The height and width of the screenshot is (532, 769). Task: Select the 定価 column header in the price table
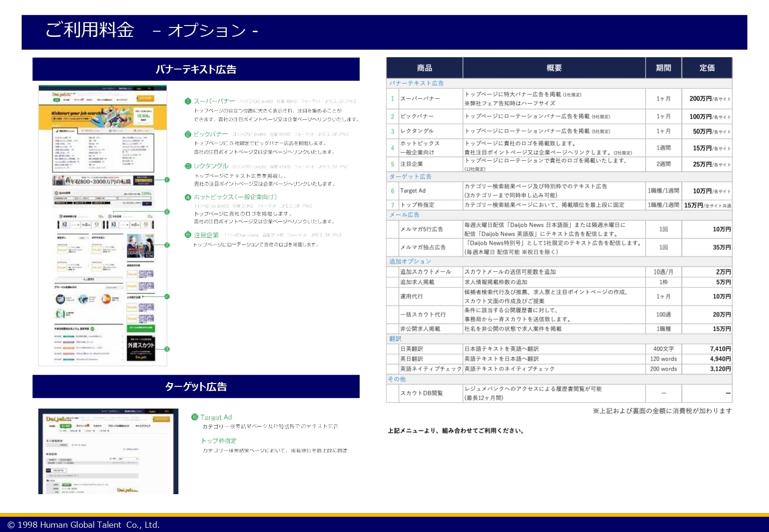[707, 68]
